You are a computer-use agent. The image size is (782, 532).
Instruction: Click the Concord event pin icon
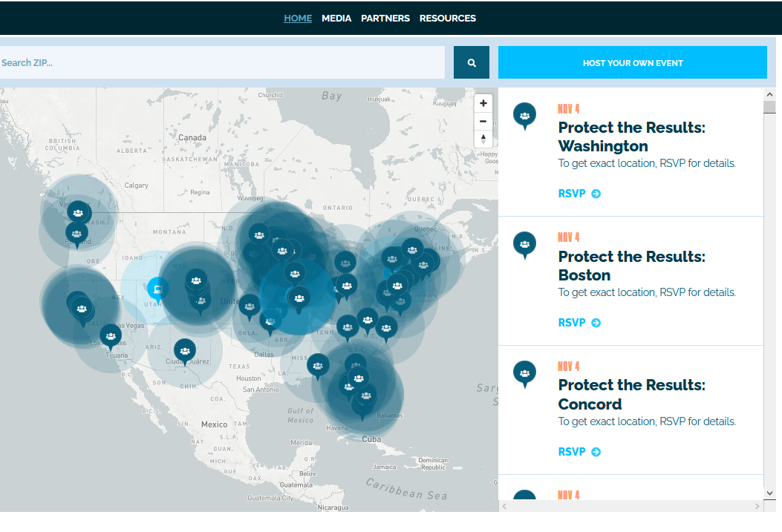524,374
